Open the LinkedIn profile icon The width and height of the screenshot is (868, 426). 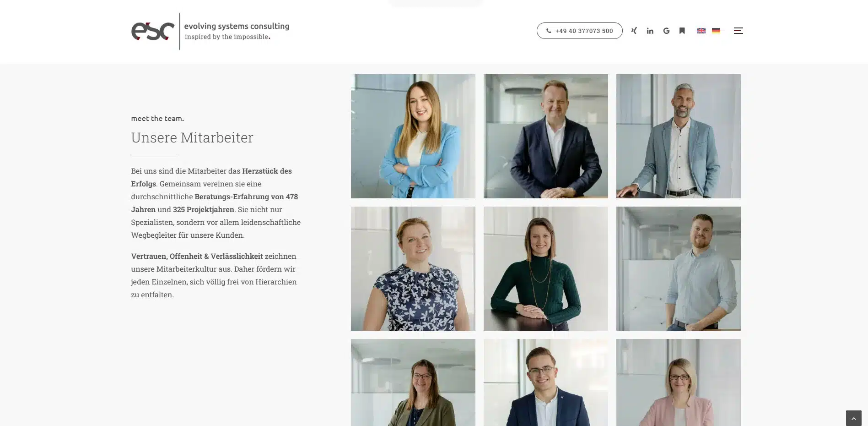click(x=650, y=31)
